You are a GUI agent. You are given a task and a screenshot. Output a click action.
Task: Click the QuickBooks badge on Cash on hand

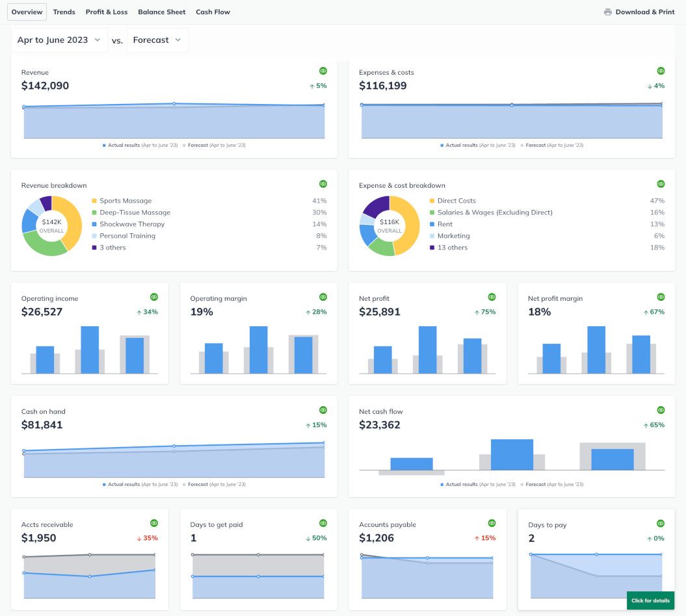pyautogui.click(x=323, y=410)
